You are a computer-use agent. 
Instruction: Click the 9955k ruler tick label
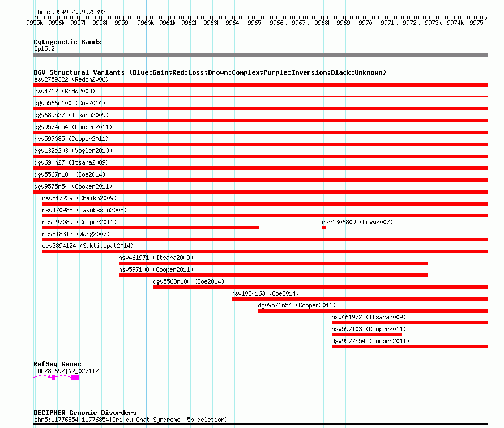35,23
